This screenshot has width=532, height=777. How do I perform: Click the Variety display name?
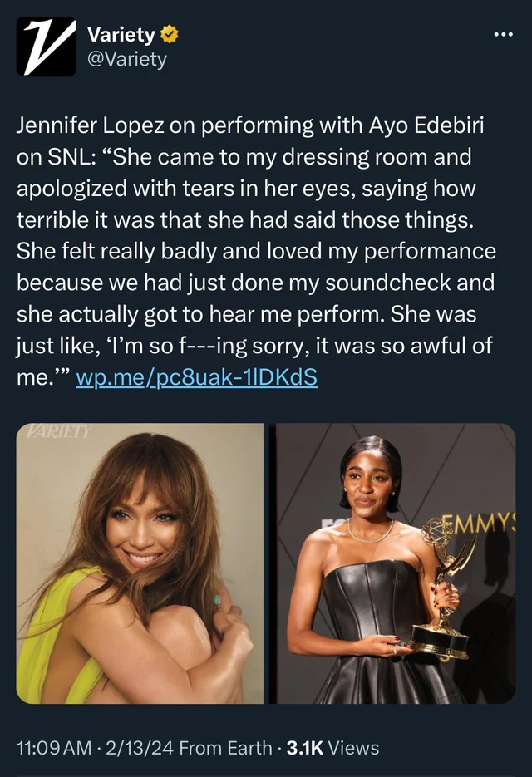click(121, 35)
